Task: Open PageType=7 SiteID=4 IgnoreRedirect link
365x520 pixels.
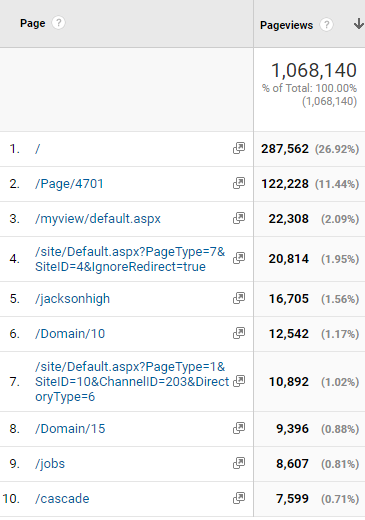Action: click(130, 259)
